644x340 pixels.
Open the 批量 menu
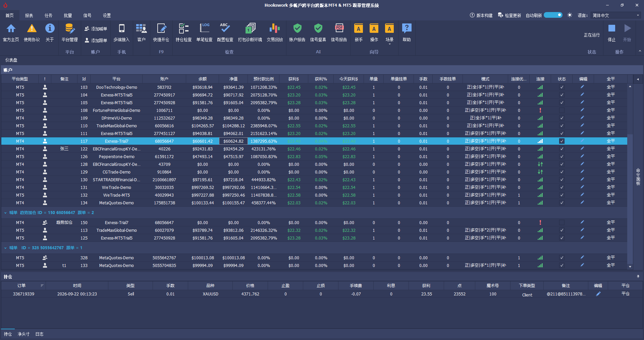pyautogui.click(x=68, y=15)
